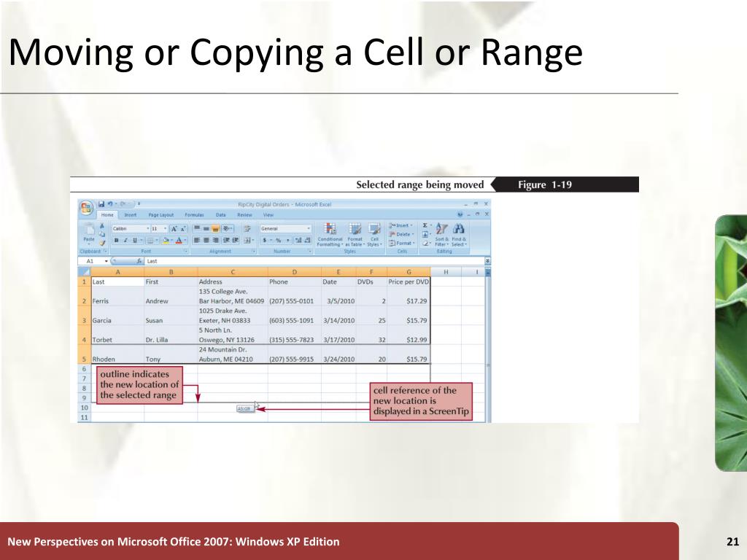Screen dimensions: 747x560
Task: Click the Format cells button
Action: [402, 244]
